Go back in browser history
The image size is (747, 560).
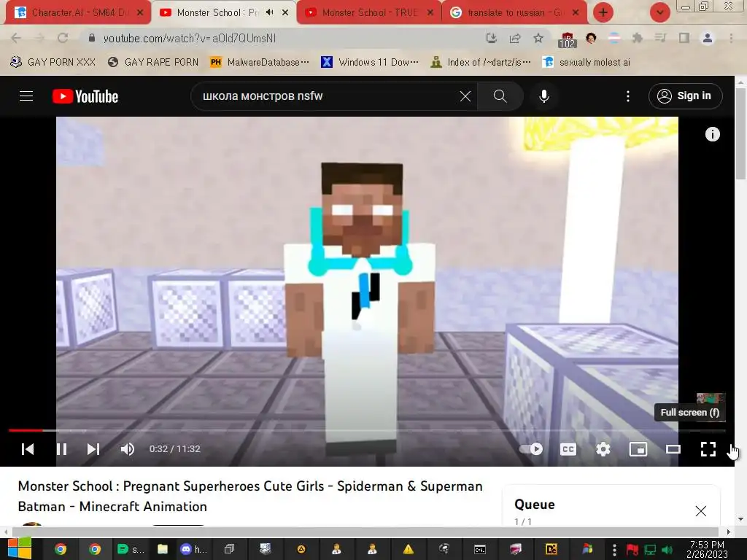[16, 38]
